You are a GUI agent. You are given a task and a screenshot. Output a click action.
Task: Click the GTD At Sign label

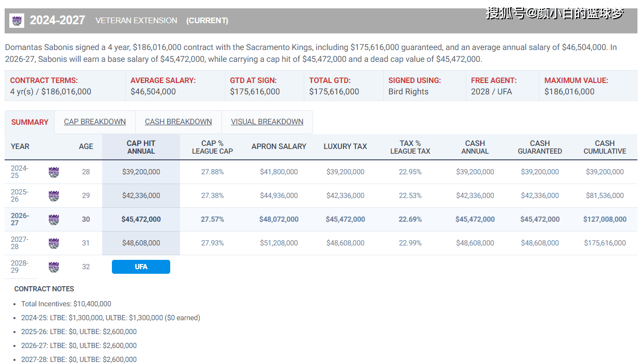[253, 80]
